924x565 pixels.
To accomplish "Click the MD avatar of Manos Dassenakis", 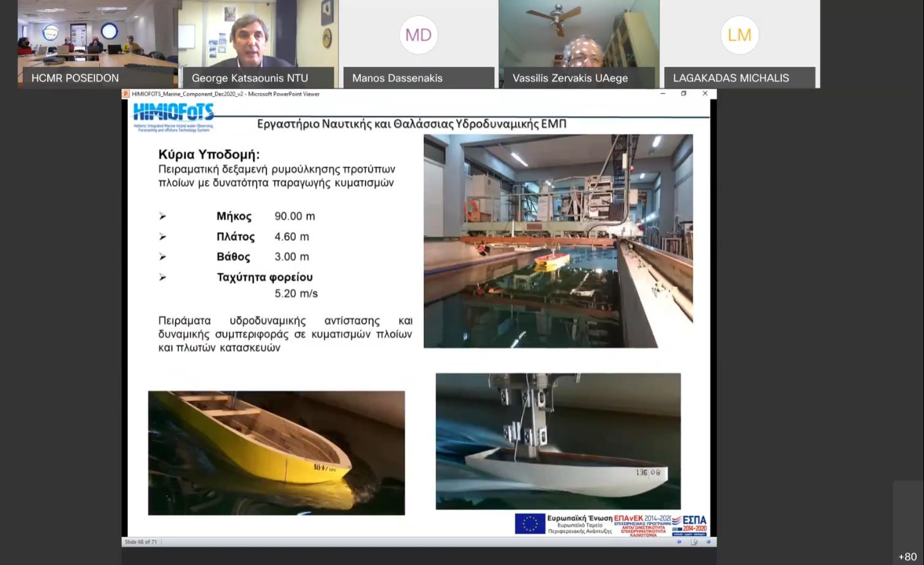I will click(x=418, y=35).
